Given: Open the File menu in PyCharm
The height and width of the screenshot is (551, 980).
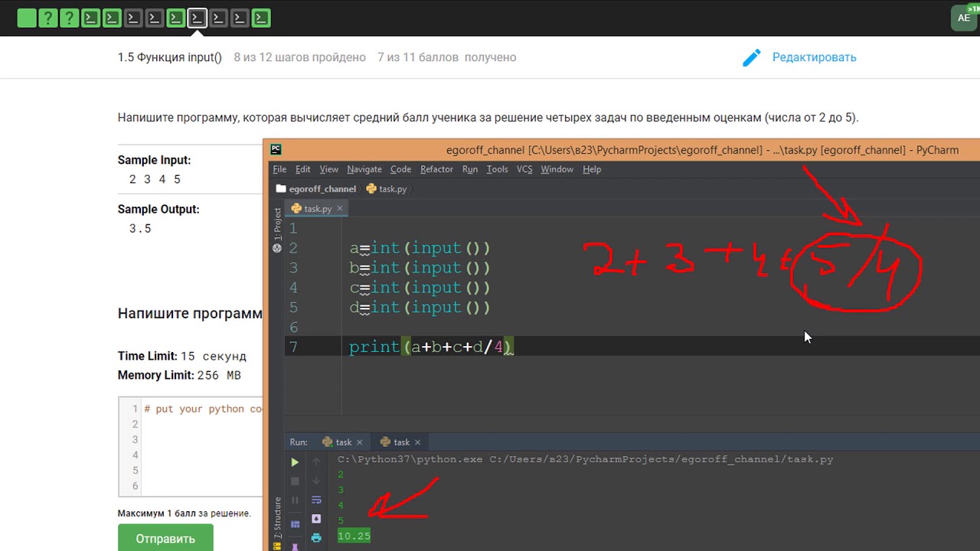Looking at the screenshot, I should point(279,169).
